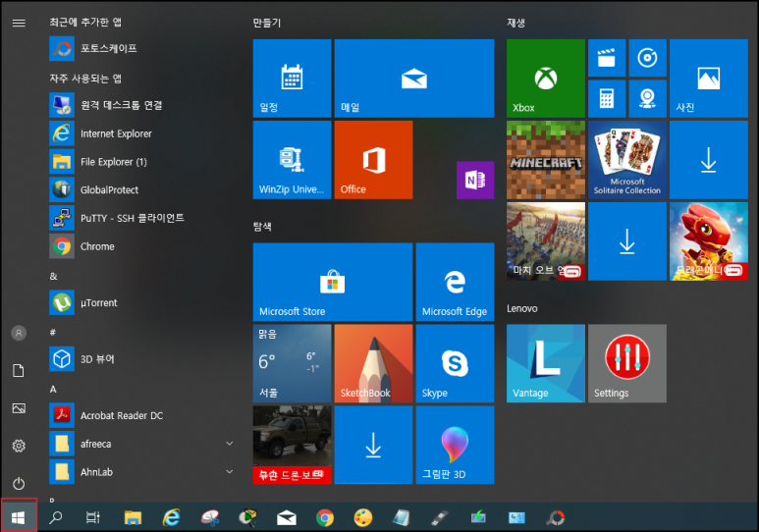
Task: Click the Windows Start button
Action: coord(19,517)
